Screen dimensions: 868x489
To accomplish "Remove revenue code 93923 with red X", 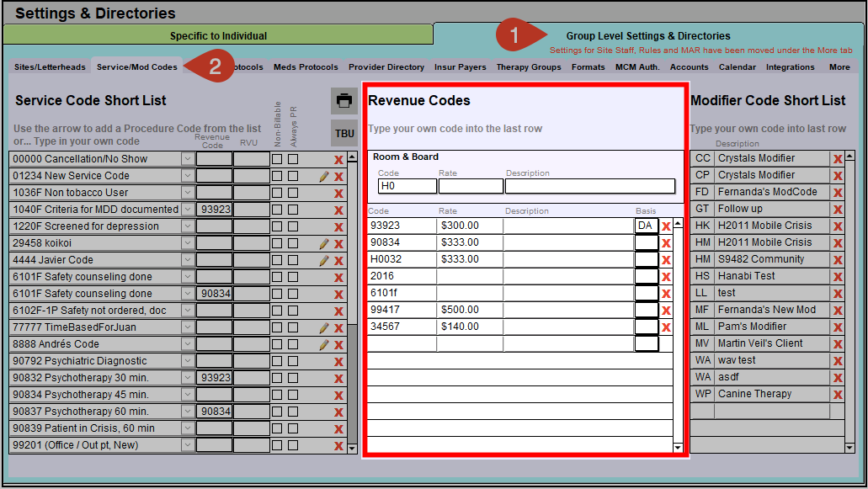I will click(666, 226).
